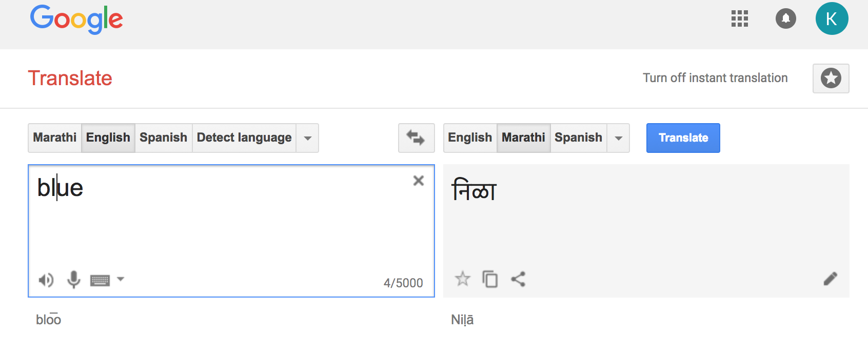Open the virtual keyboard
This screenshot has width=868, height=354.
pos(100,280)
